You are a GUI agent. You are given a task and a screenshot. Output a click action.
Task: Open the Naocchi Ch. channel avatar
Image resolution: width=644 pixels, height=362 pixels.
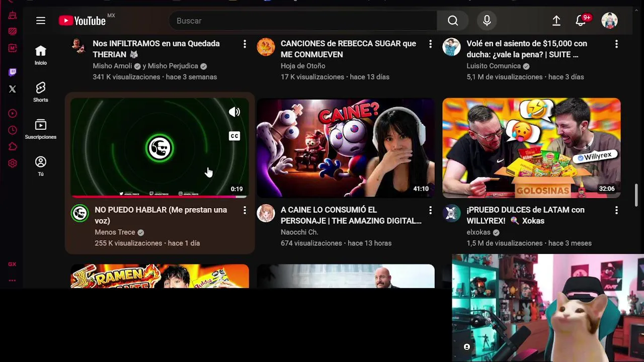[x=266, y=213]
